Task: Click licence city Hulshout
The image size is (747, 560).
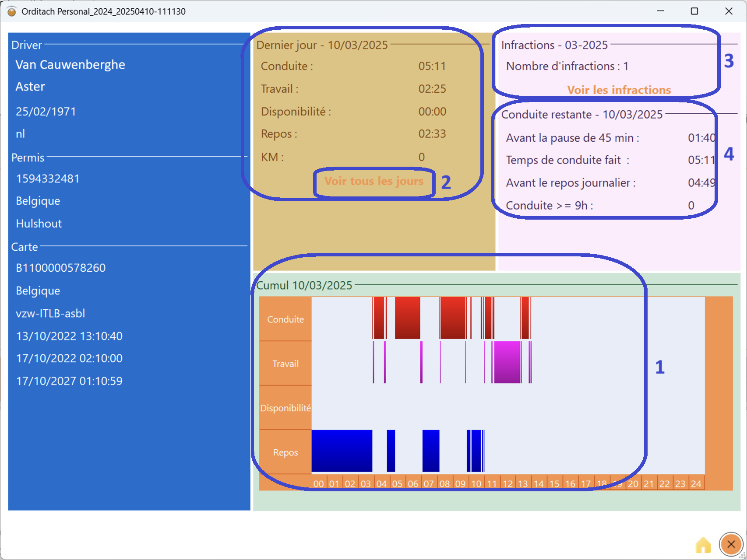Action: [39, 224]
